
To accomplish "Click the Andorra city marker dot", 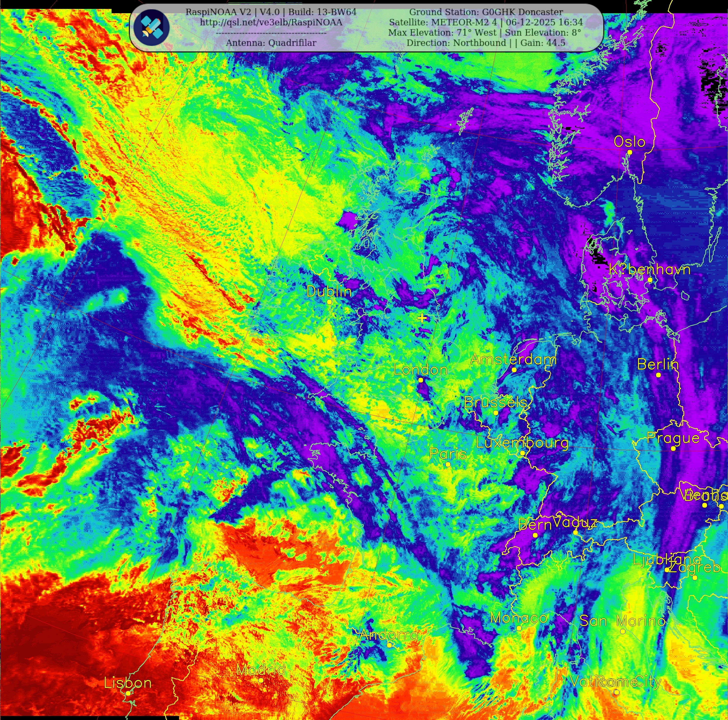I will click(389, 645).
